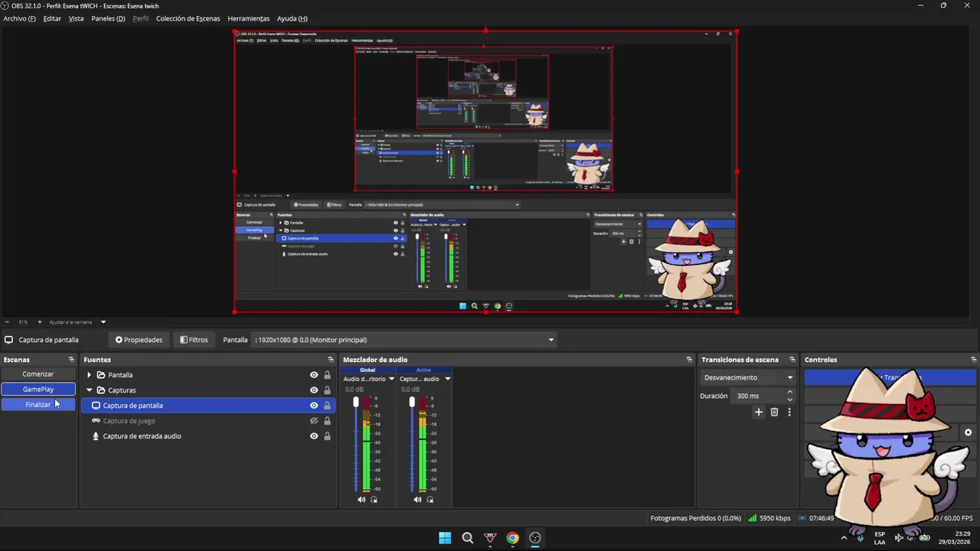The height and width of the screenshot is (551, 980).
Task: Open the Herramientas menu
Action: point(248,18)
